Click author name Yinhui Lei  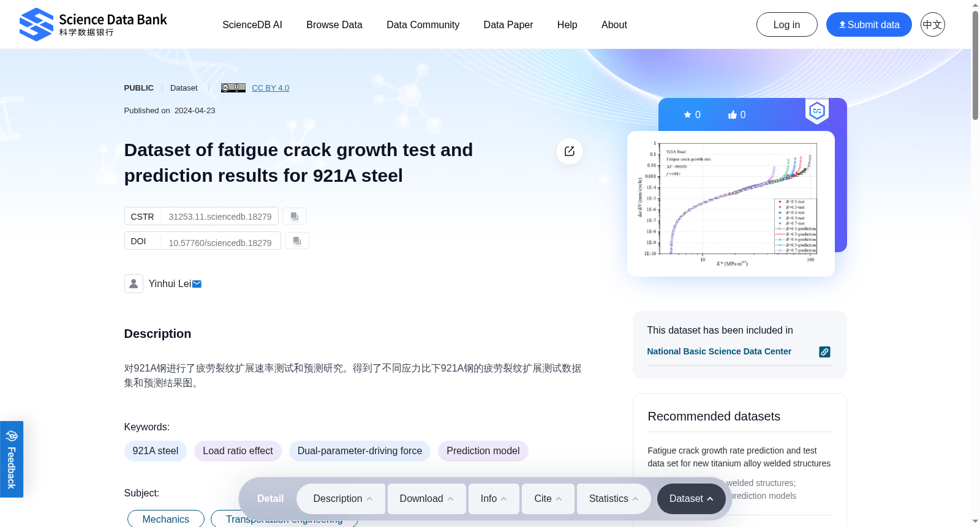(170, 284)
